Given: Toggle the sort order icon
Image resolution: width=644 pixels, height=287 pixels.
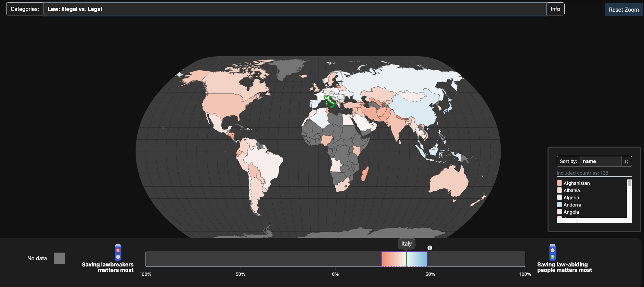Looking at the screenshot, I should (x=627, y=161).
